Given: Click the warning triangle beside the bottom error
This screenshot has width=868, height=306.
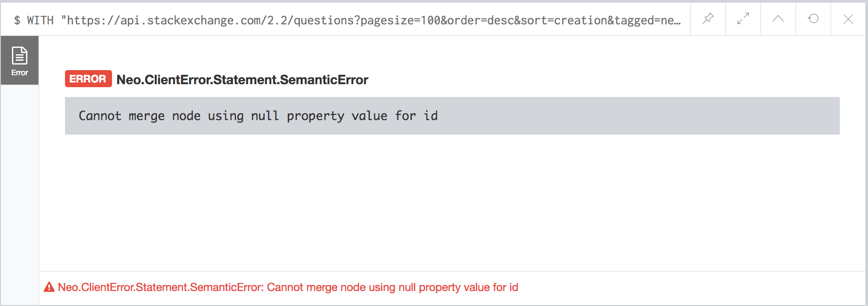Looking at the screenshot, I should [x=49, y=287].
